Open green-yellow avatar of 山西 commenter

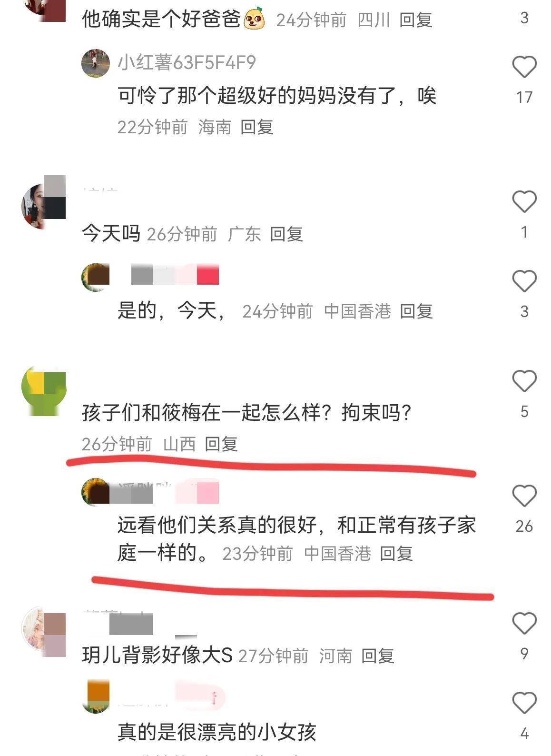pos(44,390)
